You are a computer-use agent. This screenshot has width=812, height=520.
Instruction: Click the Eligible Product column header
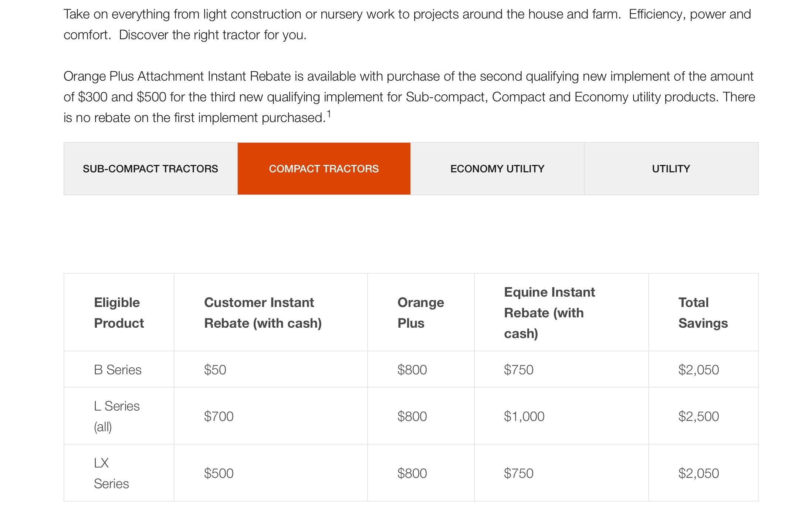[x=119, y=313]
